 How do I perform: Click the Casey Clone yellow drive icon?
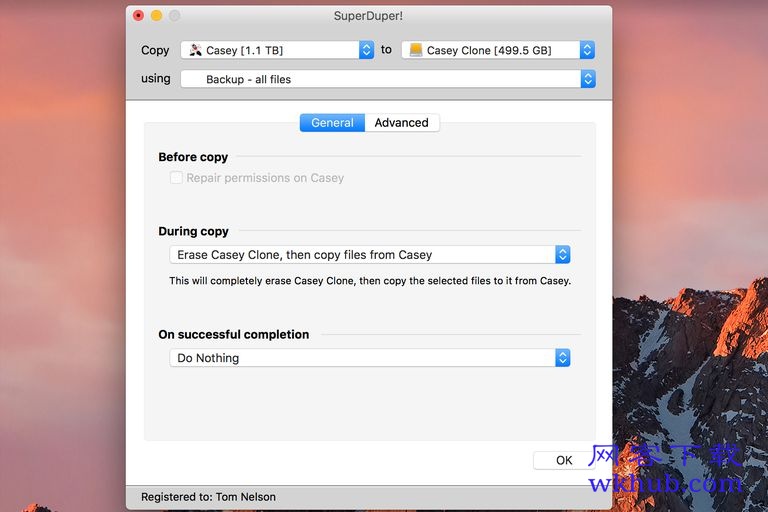[x=416, y=50]
